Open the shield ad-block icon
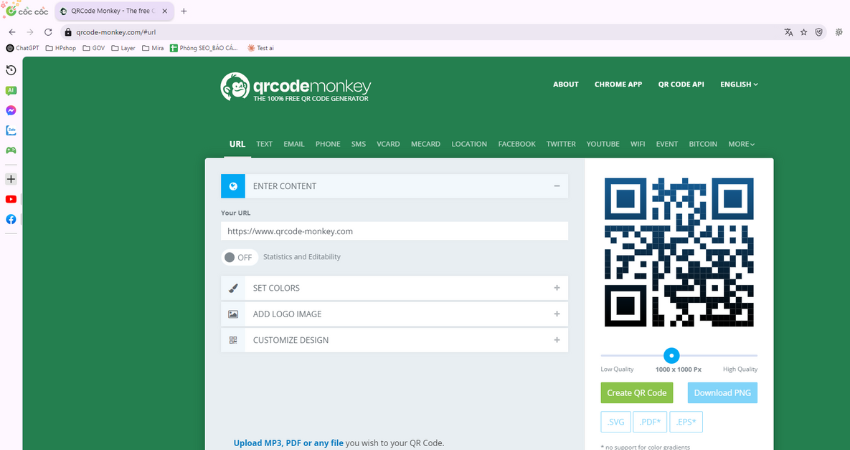 click(819, 32)
